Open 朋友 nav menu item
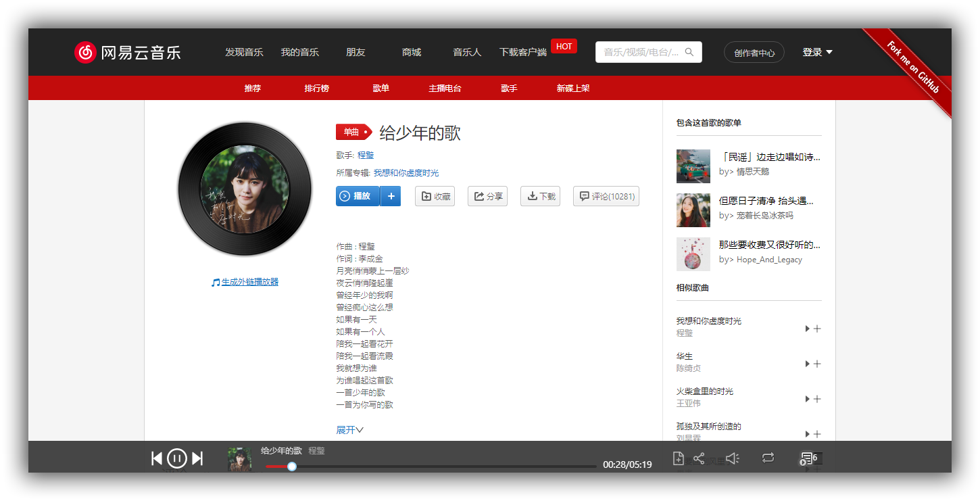The width and height of the screenshot is (980, 501). tap(356, 52)
